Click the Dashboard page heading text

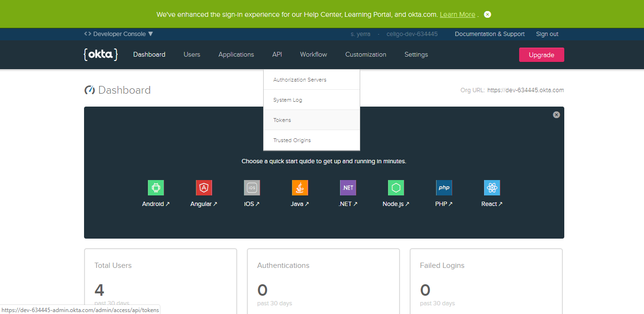coord(124,90)
